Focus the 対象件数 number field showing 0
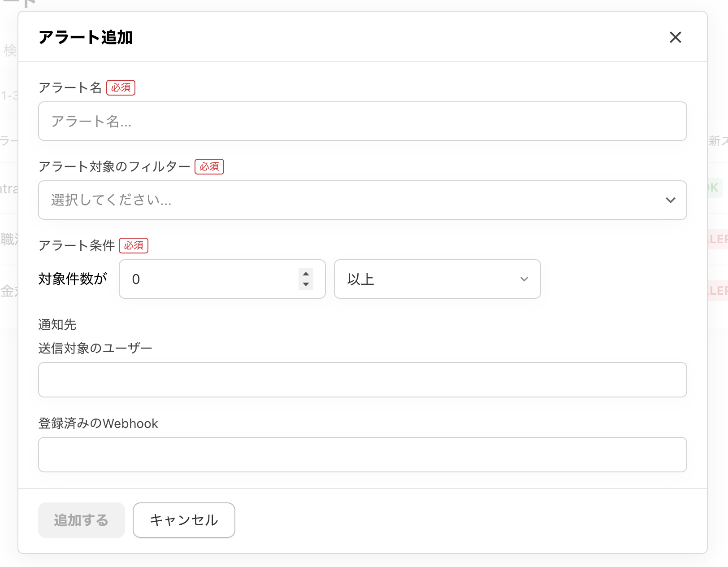 click(x=211, y=279)
